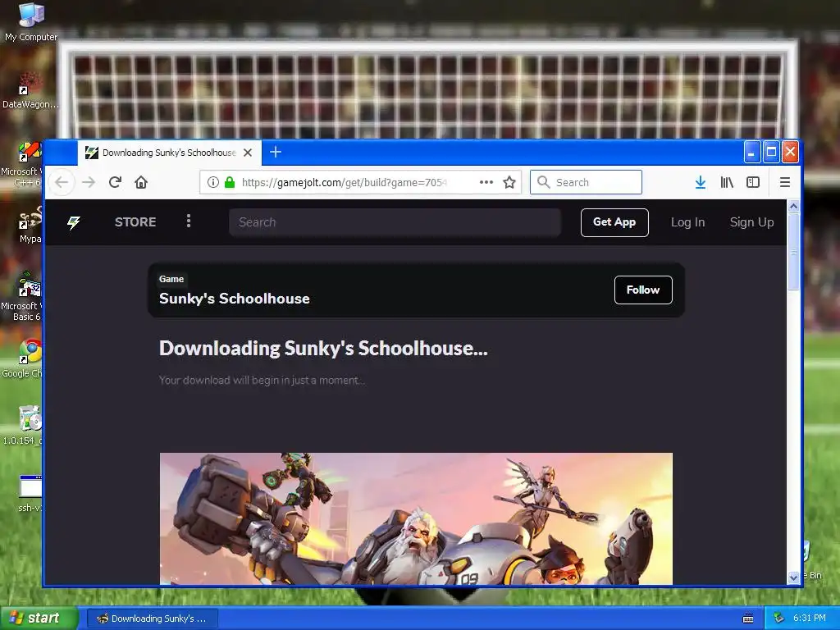Click on-screen keyboard tray icon
840x630 pixels.
[748, 619]
